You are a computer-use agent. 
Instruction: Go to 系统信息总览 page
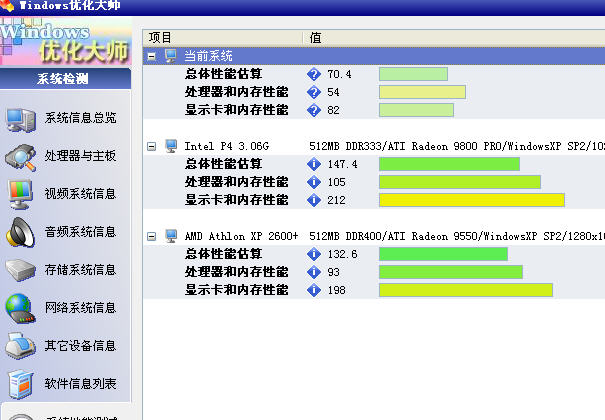pyautogui.click(x=80, y=118)
